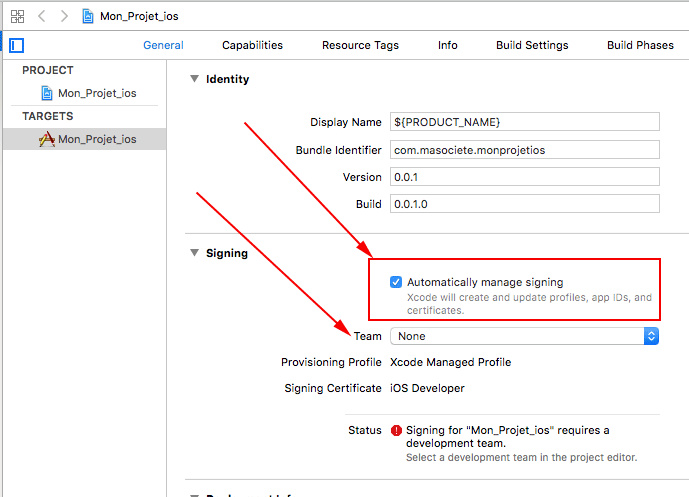Collapse the Identity section
Image resolution: width=689 pixels, height=497 pixels.
pos(194,79)
